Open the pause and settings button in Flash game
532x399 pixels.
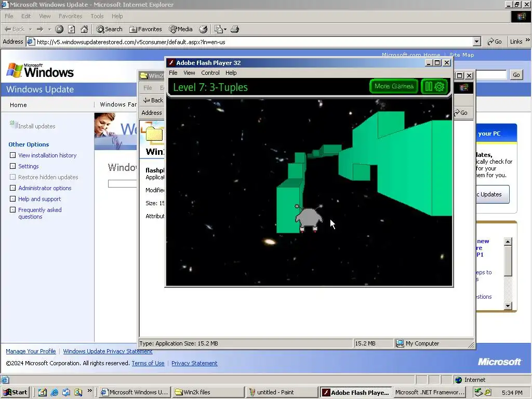(435, 87)
